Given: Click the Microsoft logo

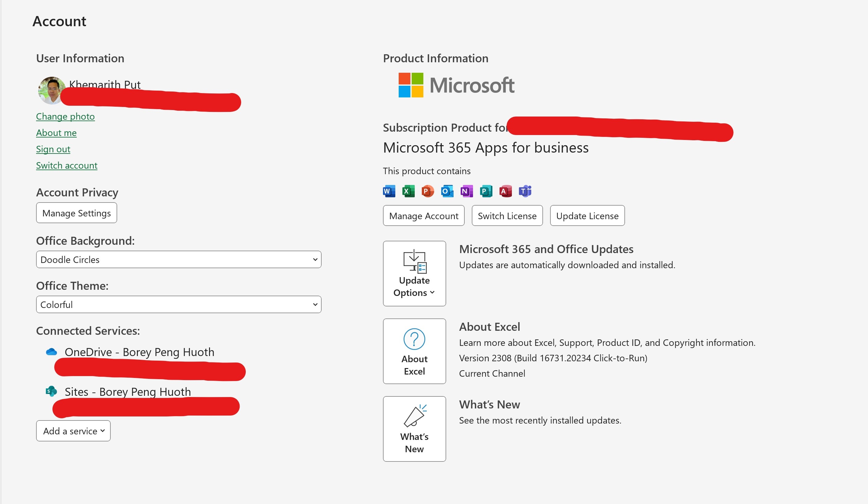Looking at the screenshot, I should click(456, 85).
